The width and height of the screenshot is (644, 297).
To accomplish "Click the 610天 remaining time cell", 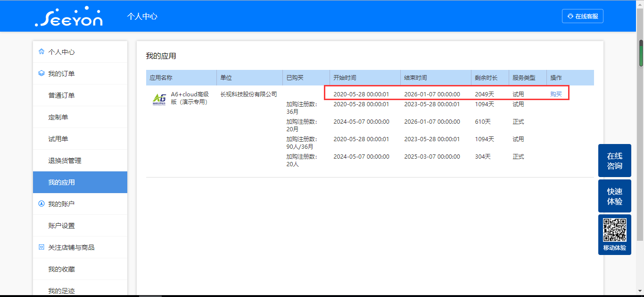I will (x=483, y=122).
